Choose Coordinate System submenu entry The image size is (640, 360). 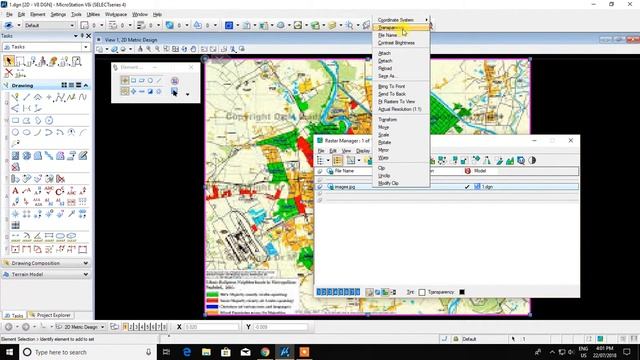(x=401, y=20)
